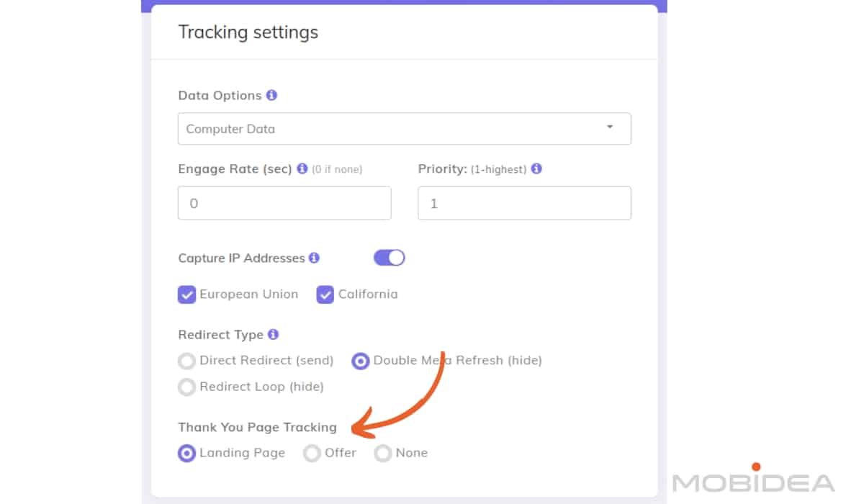Click info icon next to Priority

(x=536, y=168)
